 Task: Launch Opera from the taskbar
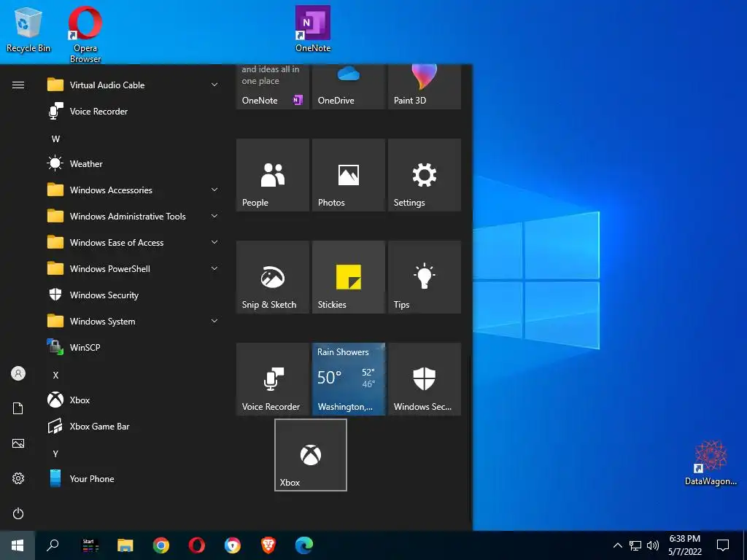pyautogui.click(x=197, y=545)
